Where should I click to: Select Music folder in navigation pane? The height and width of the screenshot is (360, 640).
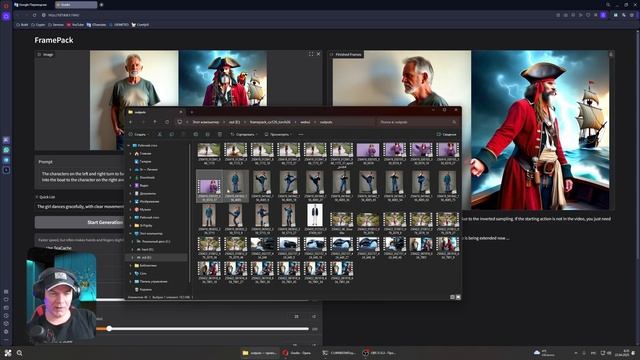pos(143,209)
